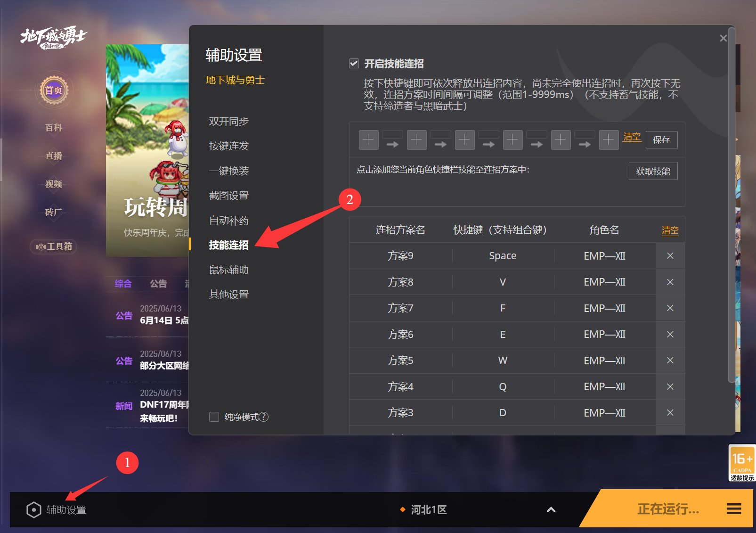Enable the 纯净模式 checkbox
756x533 pixels.
click(x=214, y=417)
